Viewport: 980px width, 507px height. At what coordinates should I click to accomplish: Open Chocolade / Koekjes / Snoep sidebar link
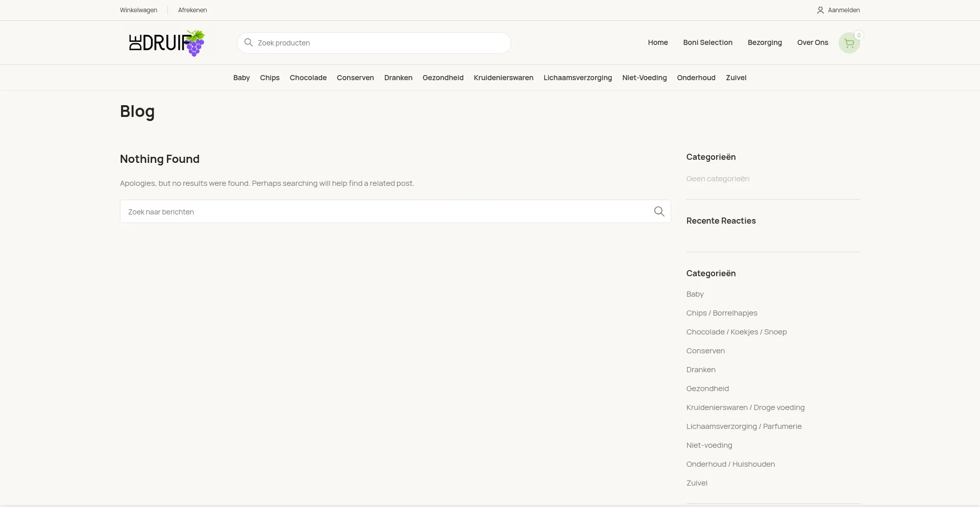click(736, 332)
